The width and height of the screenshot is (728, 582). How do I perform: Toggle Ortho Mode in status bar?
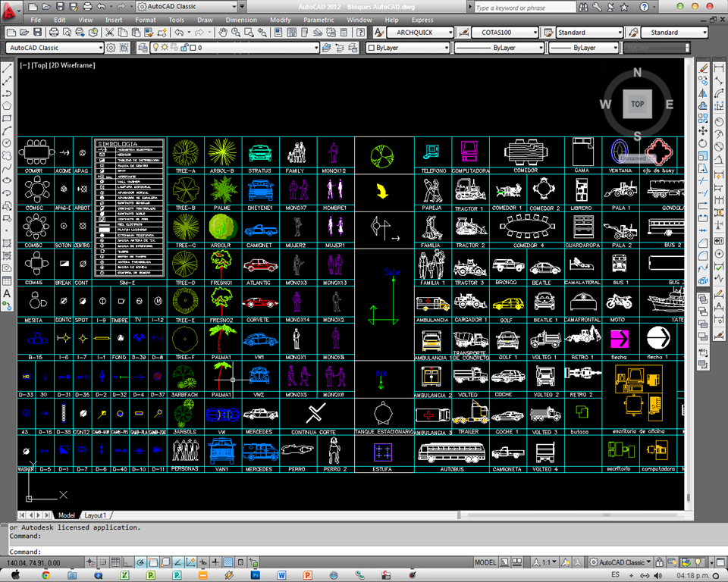click(x=128, y=562)
